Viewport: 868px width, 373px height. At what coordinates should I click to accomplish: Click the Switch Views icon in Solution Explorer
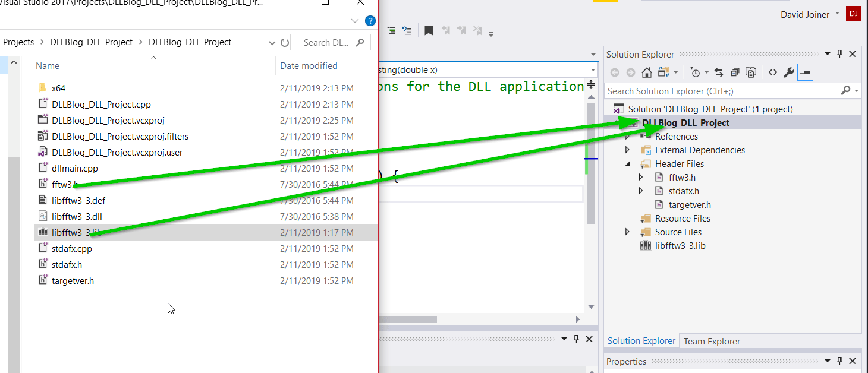tap(663, 72)
